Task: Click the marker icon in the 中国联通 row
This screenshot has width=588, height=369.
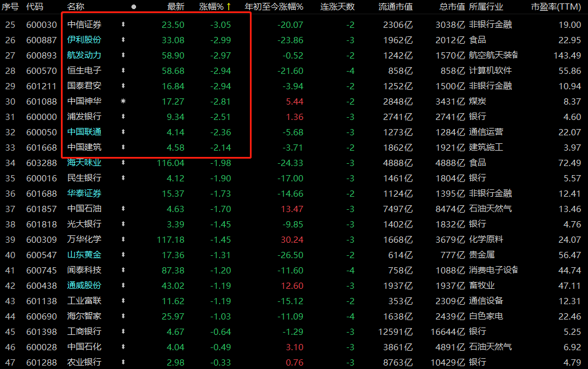Action: (123, 132)
